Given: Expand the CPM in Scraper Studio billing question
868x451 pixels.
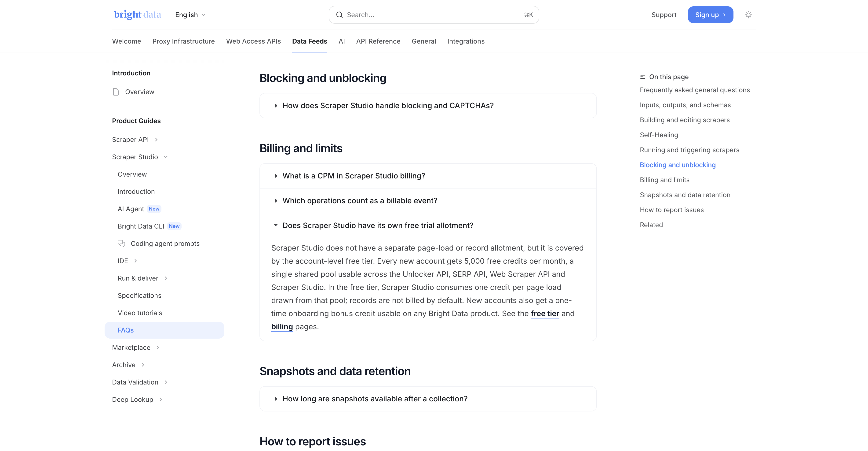Looking at the screenshot, I should 428,176.
